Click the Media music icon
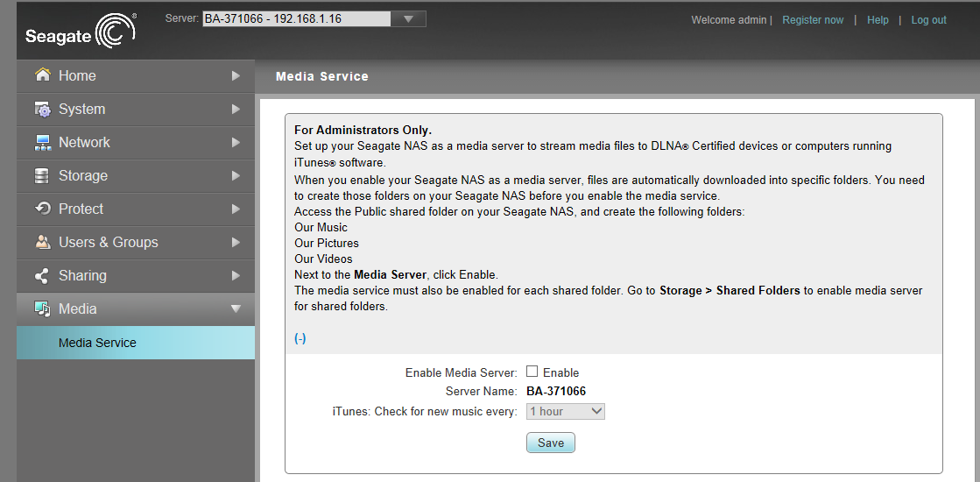 [x=42, y=308]
